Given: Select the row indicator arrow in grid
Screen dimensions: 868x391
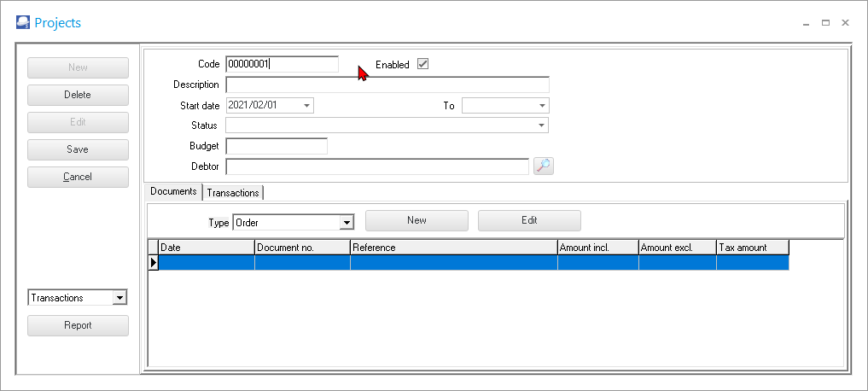Looking at the screenshot, I should pyautogui.click(x=154, y=263).
